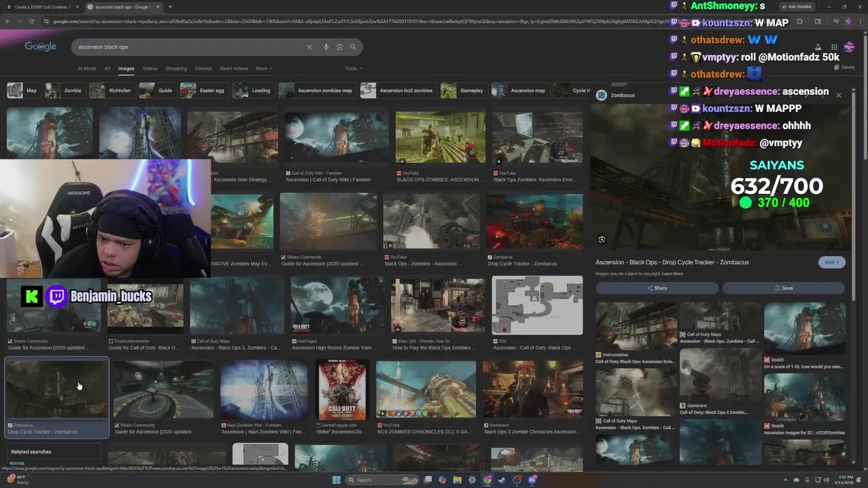Switch to the All results tab
The width and height of the screenshot is (868, 488).
click(x=107, y=68)
